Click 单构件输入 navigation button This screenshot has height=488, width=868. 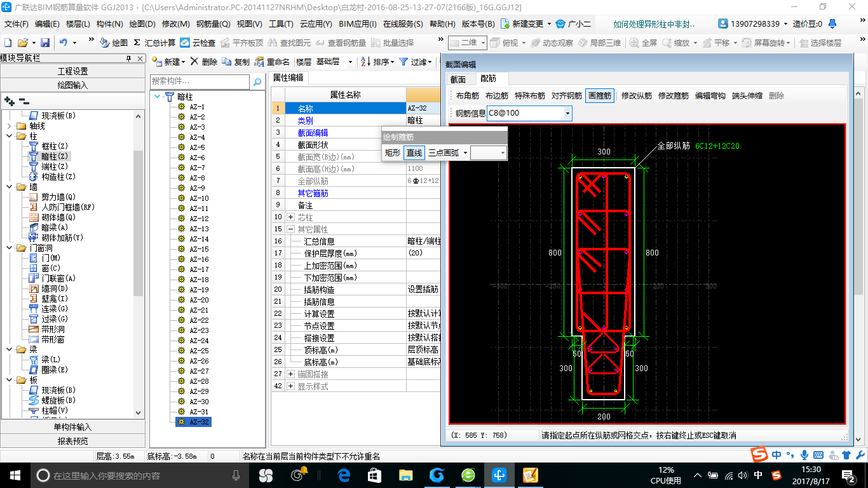(x=73, y=427)
